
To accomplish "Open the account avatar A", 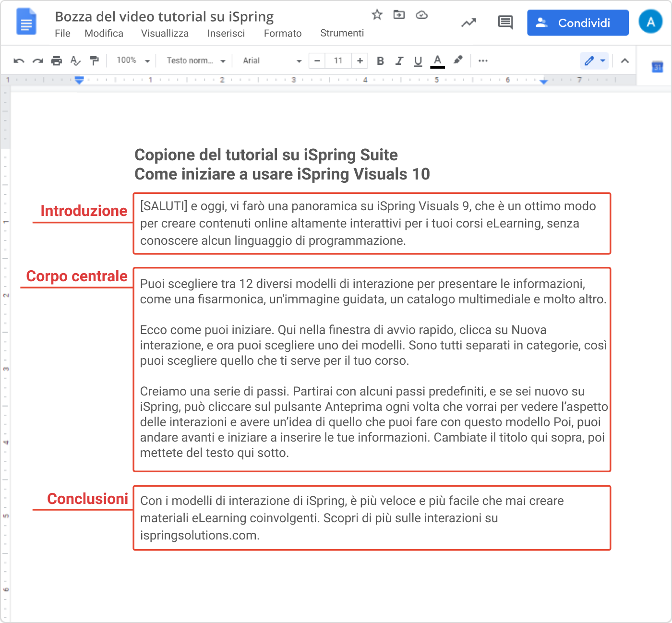I will (x=650, y=22).
